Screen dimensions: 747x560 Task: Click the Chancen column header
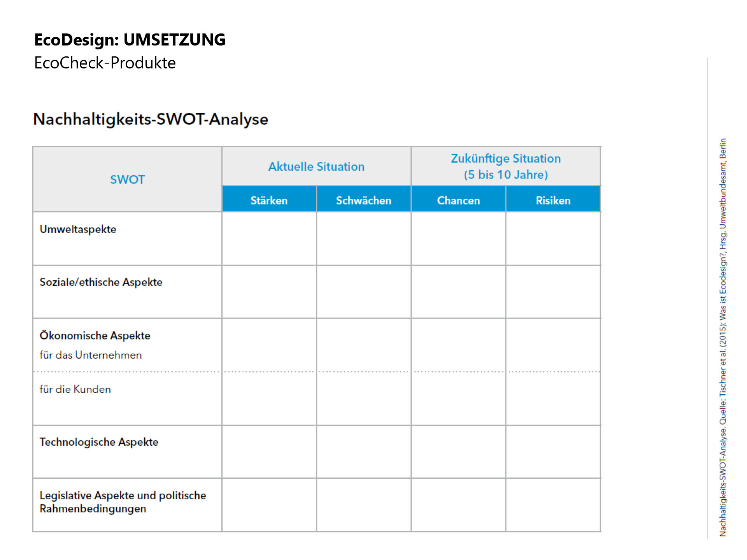(458, 200)
